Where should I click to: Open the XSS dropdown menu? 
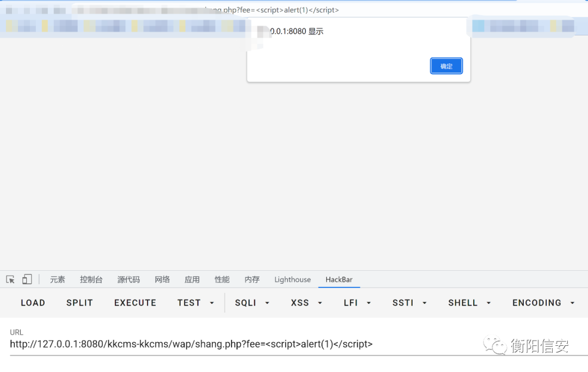[307, 303]
